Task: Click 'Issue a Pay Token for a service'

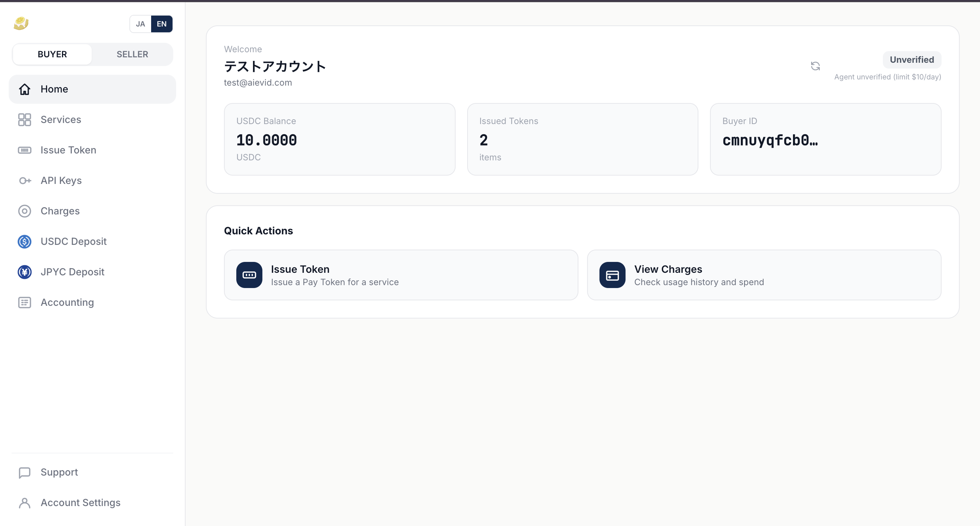Action: pyautogui.click(x=335, y=282)
